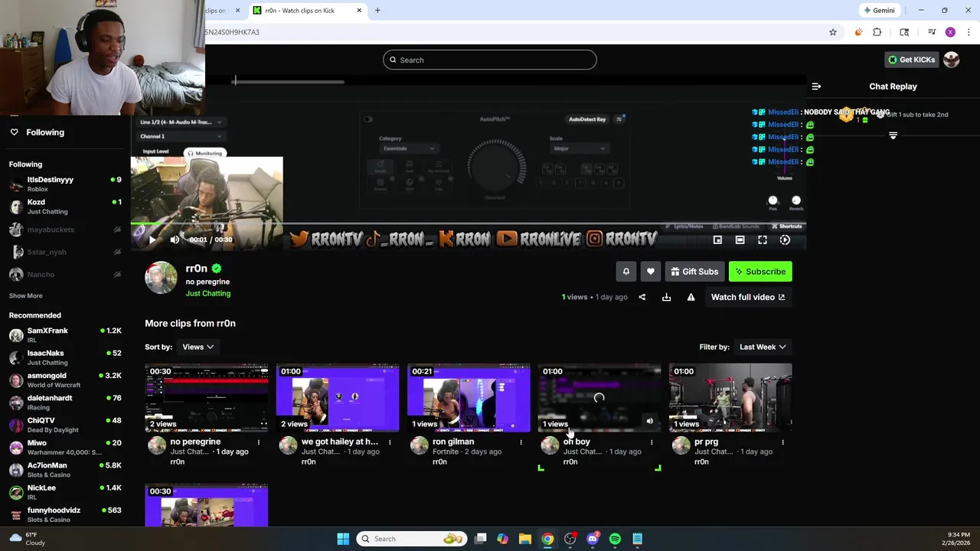Open the Chrome extensions puzzle icon
The image size is (980, 551).
click(x=877, y=32)
